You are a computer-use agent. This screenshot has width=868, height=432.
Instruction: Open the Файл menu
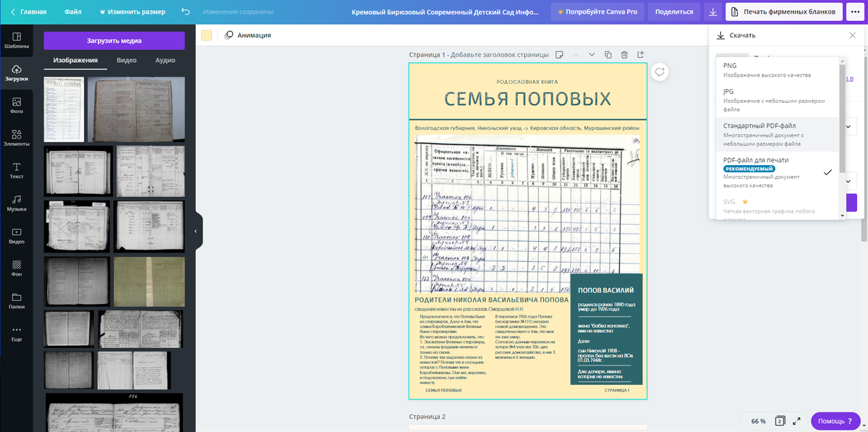click(x=72, y=12)
